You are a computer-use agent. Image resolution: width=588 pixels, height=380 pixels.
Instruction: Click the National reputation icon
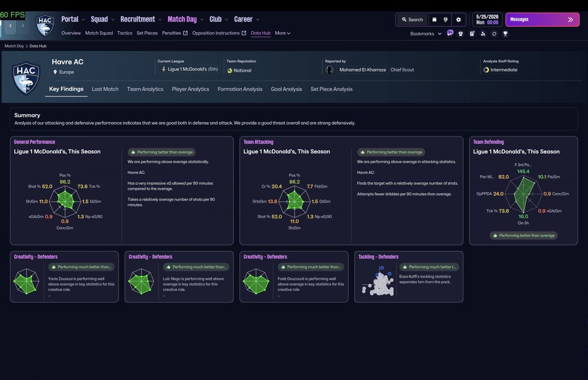(230, 71)
